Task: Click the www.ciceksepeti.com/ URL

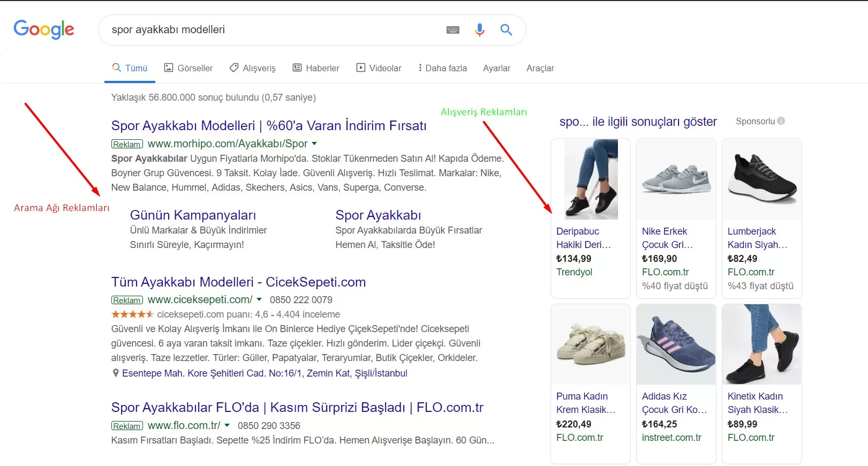Action: tap(200, 299)
